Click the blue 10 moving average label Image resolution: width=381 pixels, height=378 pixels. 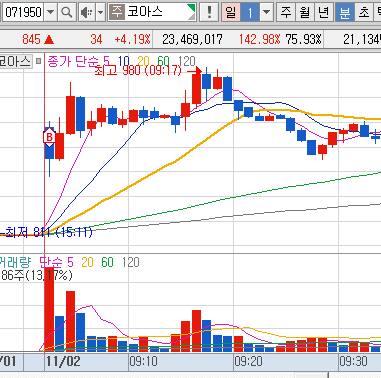coord(124,61)
